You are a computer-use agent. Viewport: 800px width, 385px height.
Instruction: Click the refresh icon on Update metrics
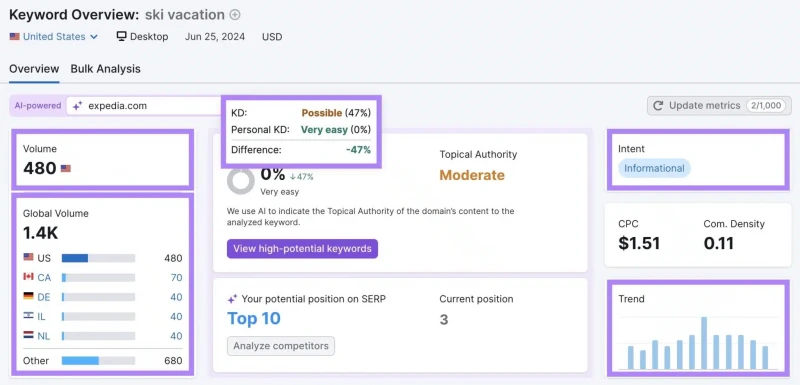[658, 106]
